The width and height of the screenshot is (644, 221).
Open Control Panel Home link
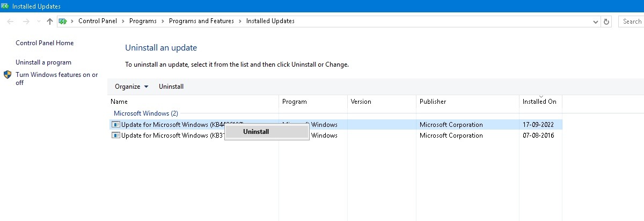(45, 43)
